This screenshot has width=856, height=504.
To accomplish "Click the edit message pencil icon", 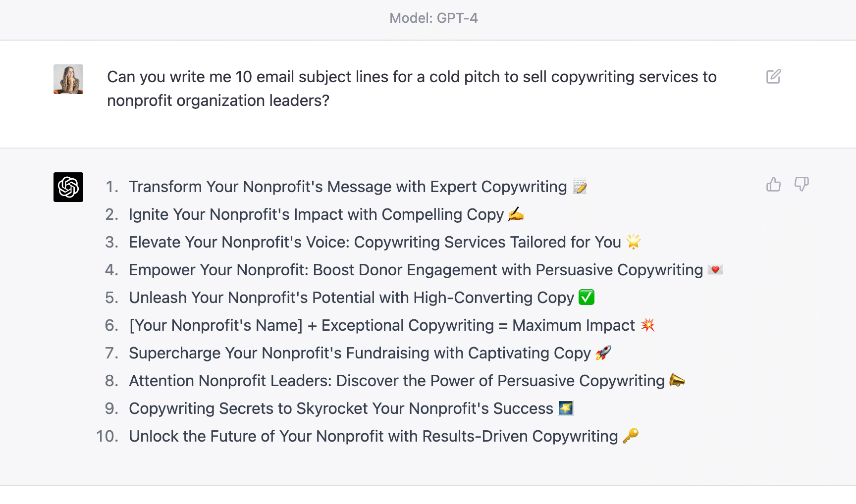I will coord(773,77).
